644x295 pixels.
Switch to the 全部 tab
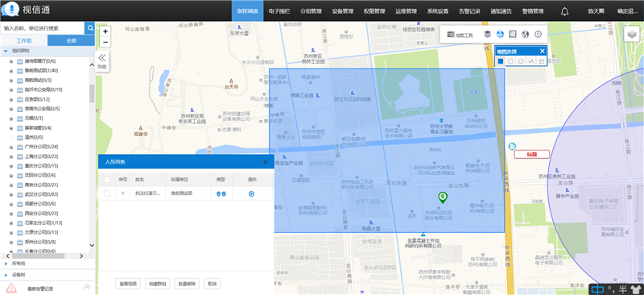click(71, 40)
